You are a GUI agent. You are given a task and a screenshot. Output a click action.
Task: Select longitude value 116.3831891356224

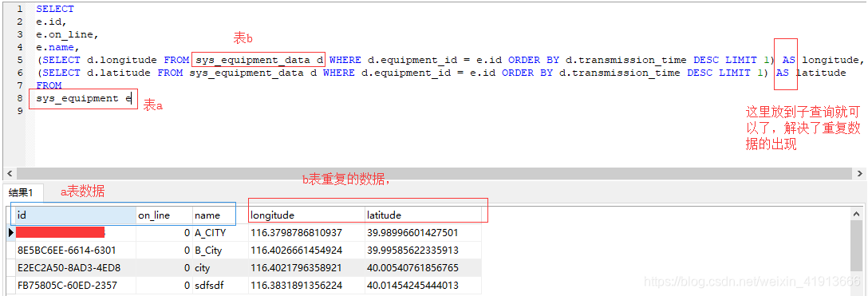[x=306, y=285]
